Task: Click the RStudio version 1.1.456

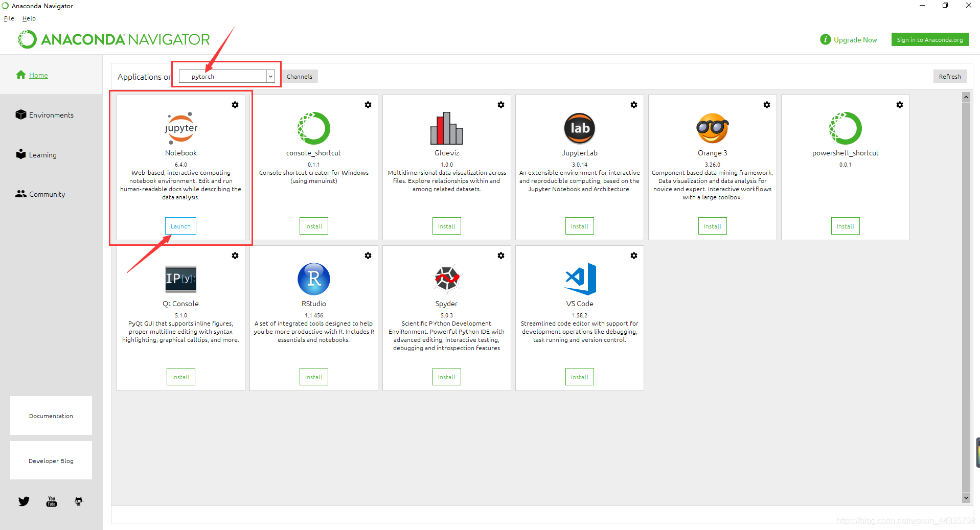Action: coord(314,315)
